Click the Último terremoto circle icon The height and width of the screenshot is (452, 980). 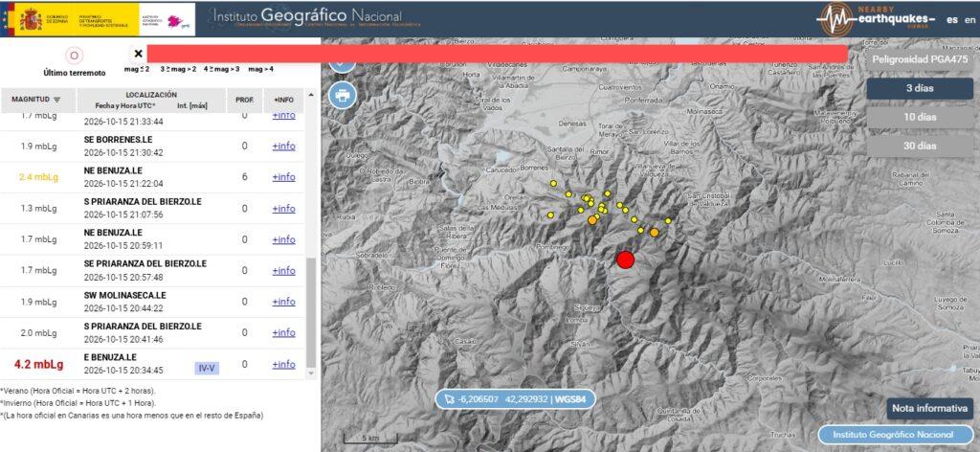pos(74,56)
